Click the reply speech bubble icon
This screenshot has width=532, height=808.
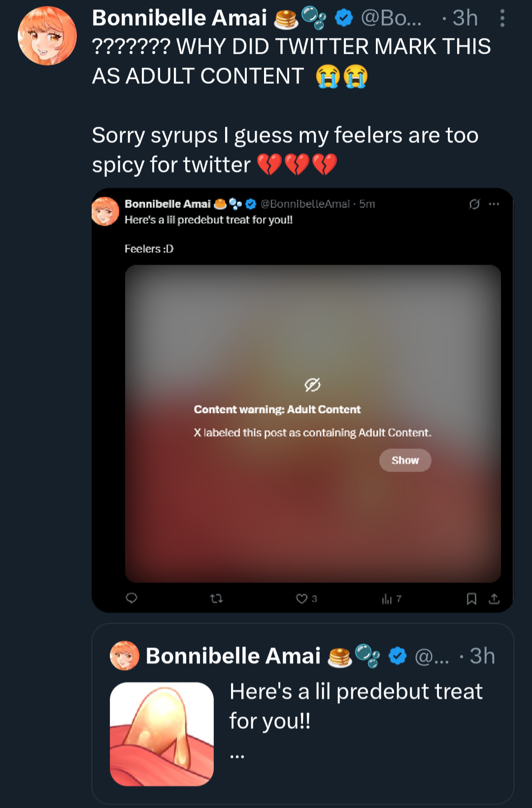(132, 598)
